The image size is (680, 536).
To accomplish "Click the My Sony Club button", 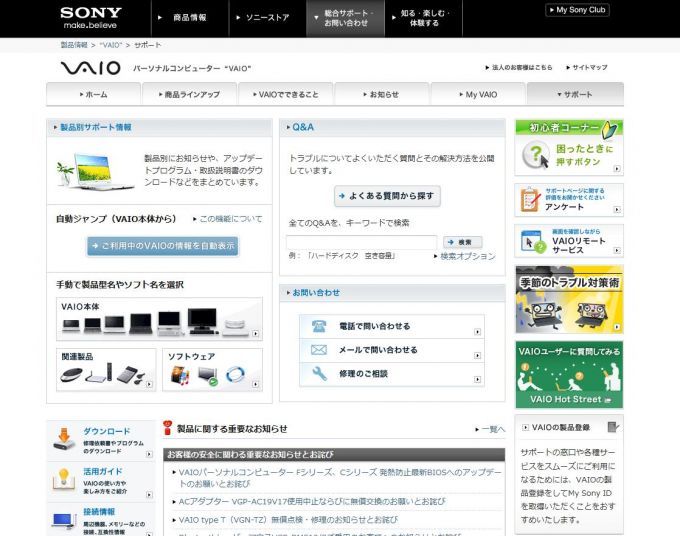I will pos(577,10).
